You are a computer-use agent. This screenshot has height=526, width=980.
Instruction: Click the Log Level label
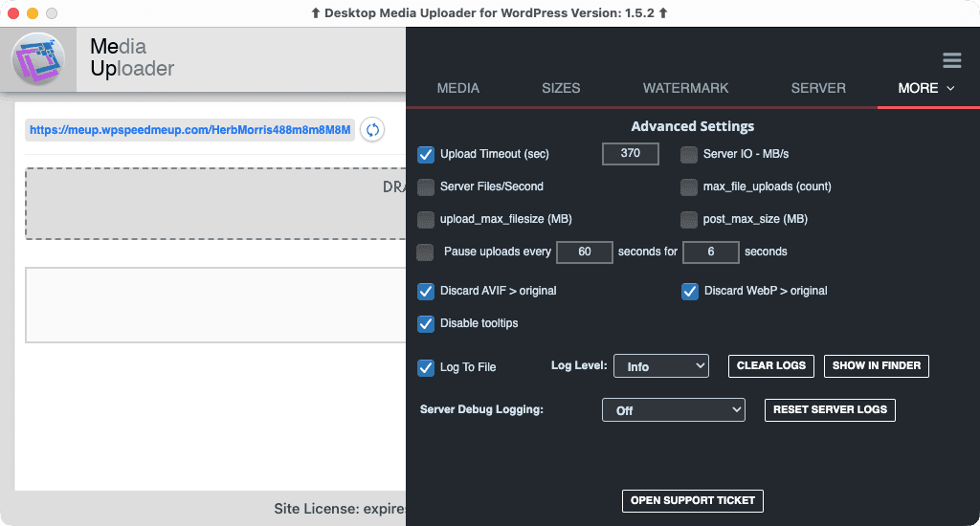[x=579, y=365]
